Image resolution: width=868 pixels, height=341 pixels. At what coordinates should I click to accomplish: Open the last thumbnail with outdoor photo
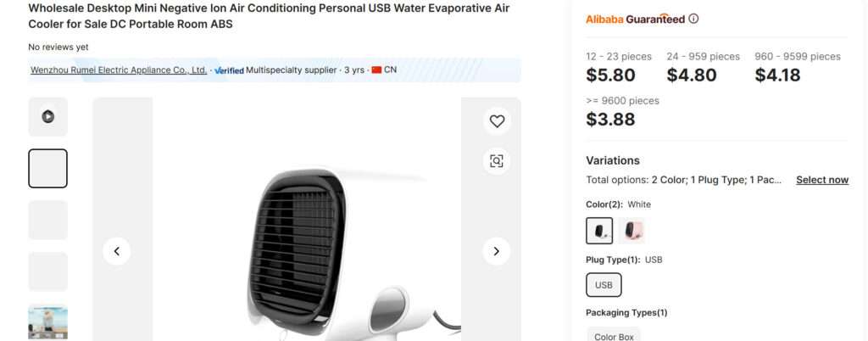point(48,322)
